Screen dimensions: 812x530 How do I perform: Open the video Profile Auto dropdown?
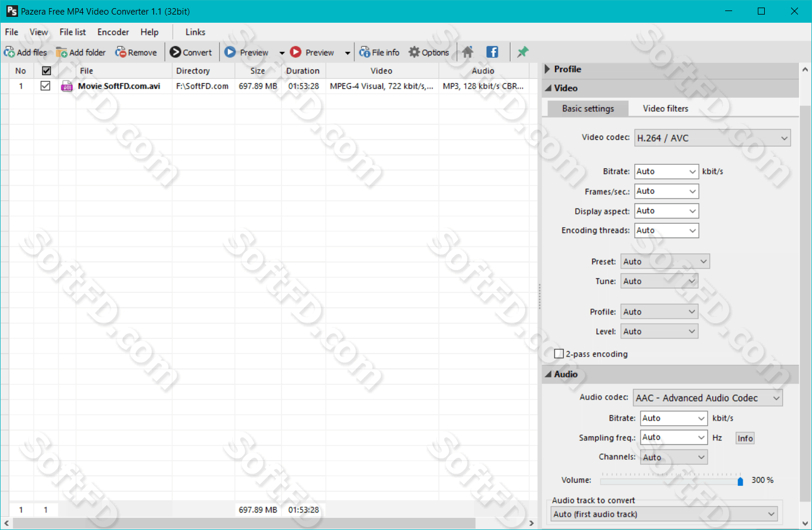click(x=659, y=312)
